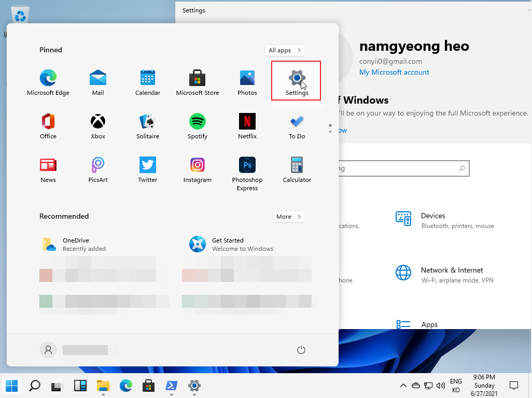Open network status tray icon
Screen dimensions: 532x398
click(428, 386)
